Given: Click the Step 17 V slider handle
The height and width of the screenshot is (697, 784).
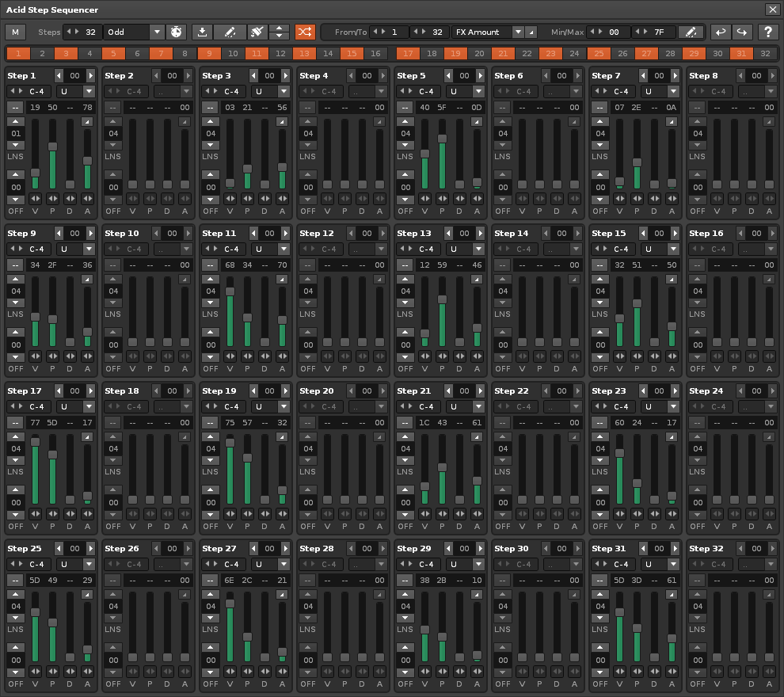Looking at the screenshot, I should pos(35,442).
